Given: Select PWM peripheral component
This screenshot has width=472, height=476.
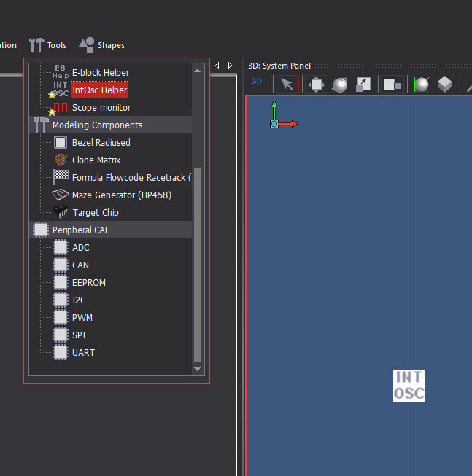Looking at the screenshot, I should pyautogui.click(x=82, y=318).
